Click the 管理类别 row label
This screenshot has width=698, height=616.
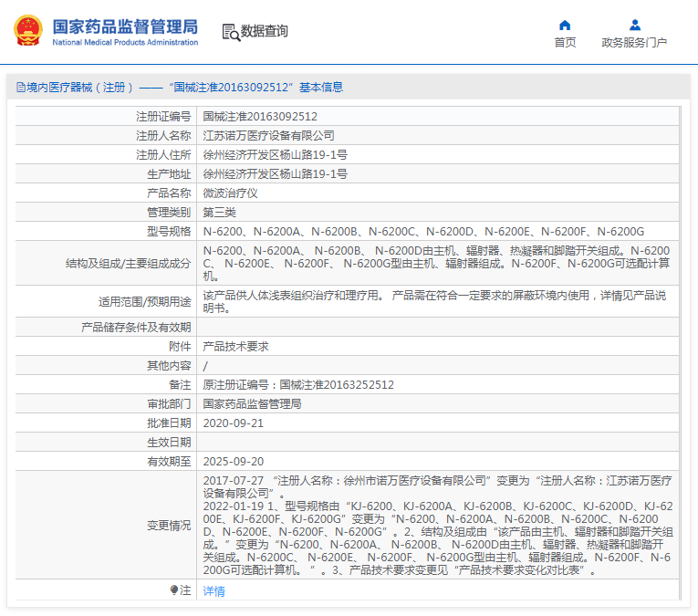click(x=169, y=213)
